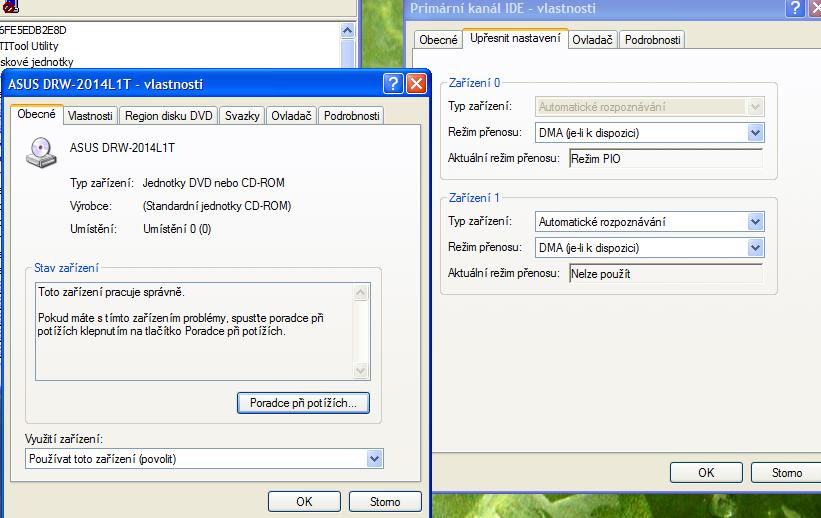Click Poradce při potížích button

click(303, 403)
